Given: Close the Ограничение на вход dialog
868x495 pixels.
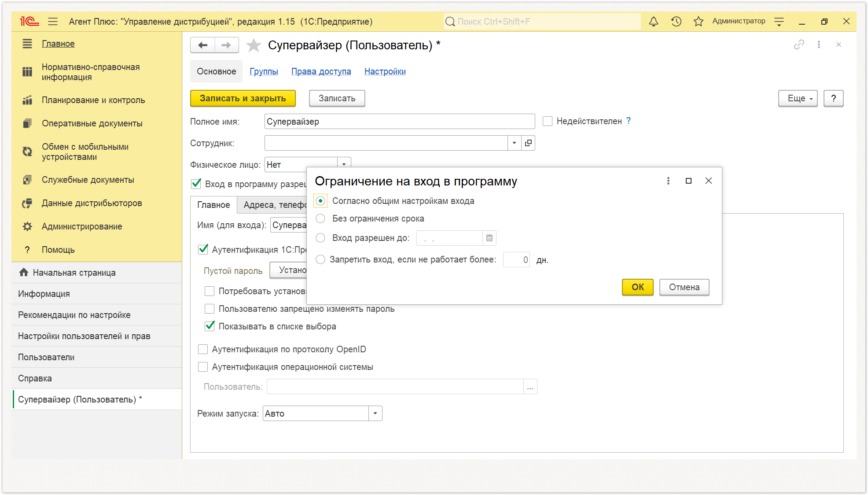Looking at the screenshot, I should pyautogui.click(x=709, y=181).
